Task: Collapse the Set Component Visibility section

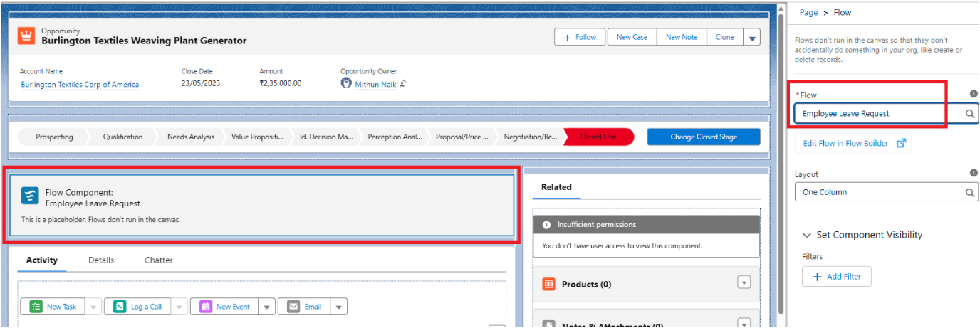Action: [x=807, y=235]
